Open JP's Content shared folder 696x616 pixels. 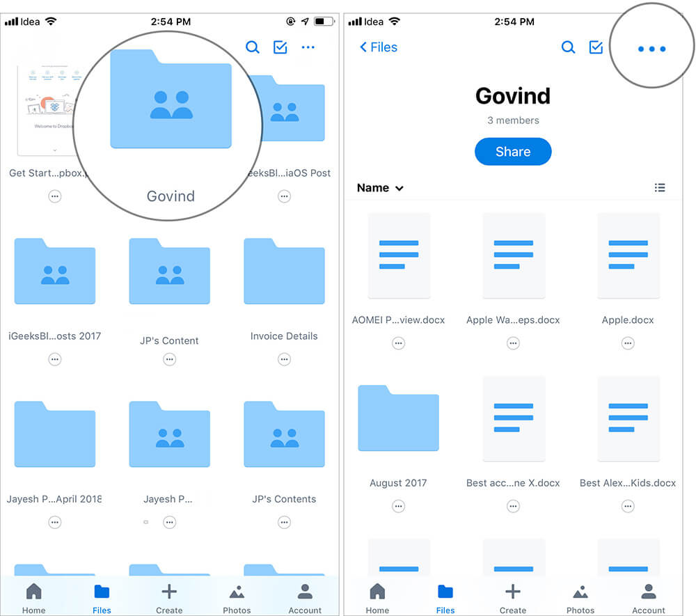pyautogui.click(x=170, y=271)
